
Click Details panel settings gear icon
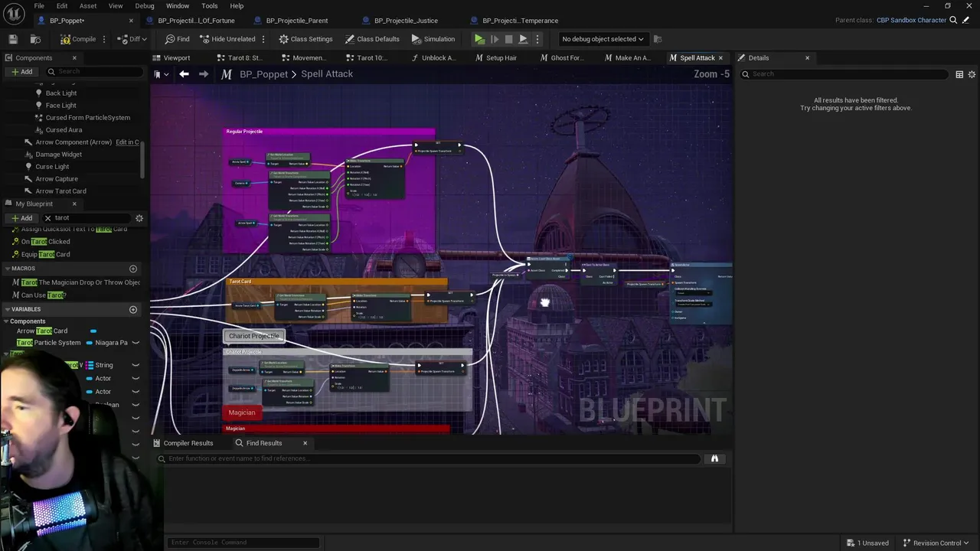(972, 74)
